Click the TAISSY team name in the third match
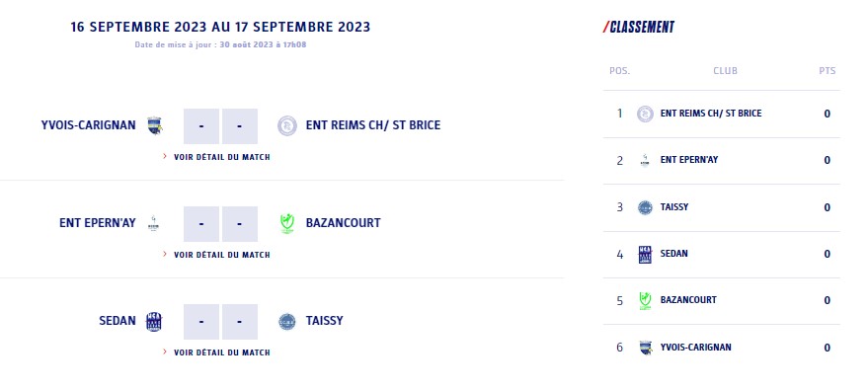Viewport: 868px width, 390px height. tap(325, 321)
